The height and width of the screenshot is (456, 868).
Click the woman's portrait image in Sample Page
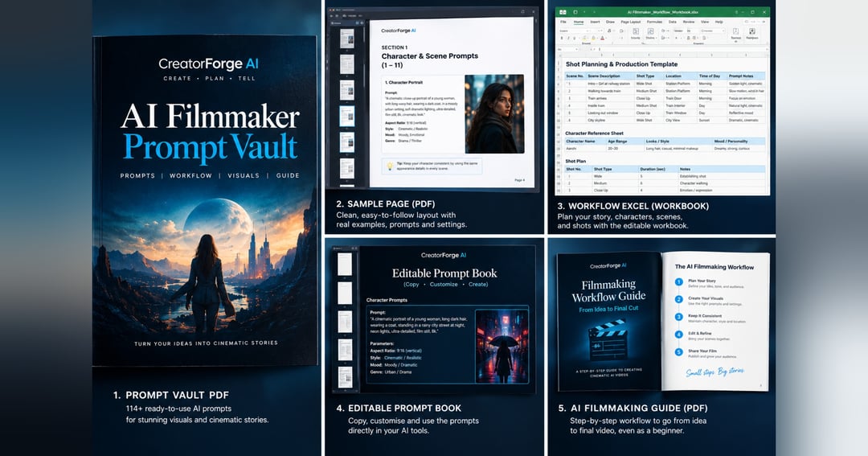(x=494, y=113)
